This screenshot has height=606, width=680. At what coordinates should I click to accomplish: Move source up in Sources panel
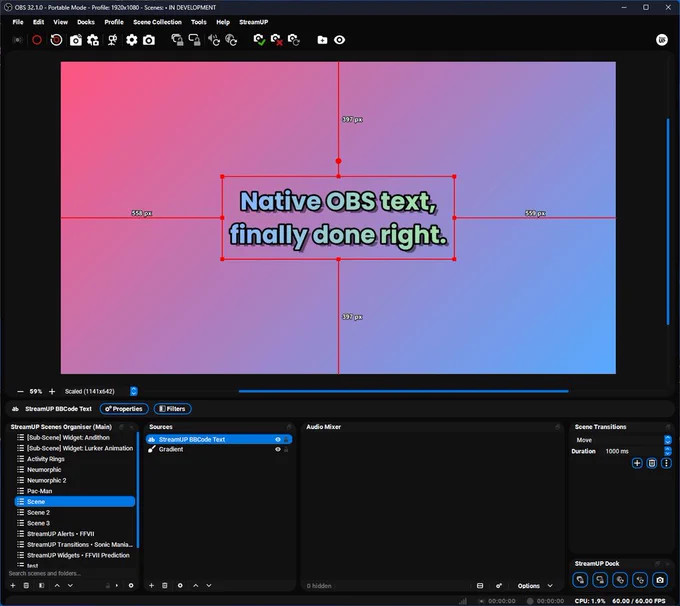point(196,585)
